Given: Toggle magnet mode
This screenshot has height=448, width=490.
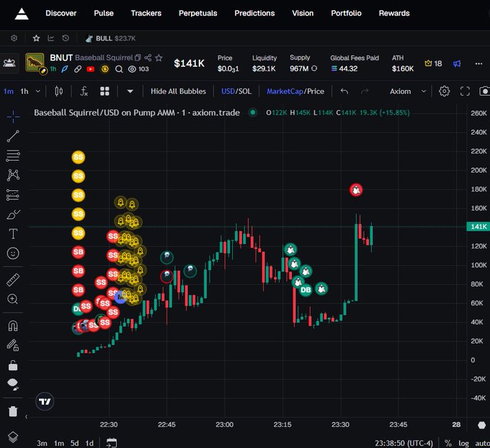Looking at the screenshot, I should coord(13,326).
